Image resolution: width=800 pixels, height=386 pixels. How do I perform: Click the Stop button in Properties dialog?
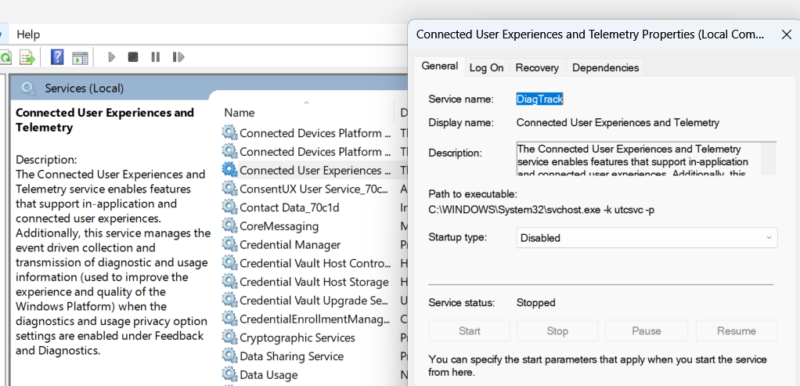pos(557,331)
